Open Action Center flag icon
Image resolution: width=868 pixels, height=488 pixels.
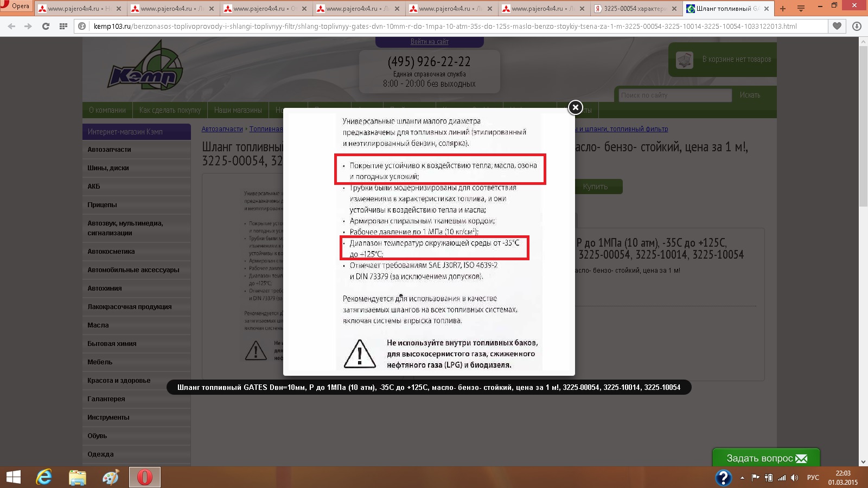[755, 478]
